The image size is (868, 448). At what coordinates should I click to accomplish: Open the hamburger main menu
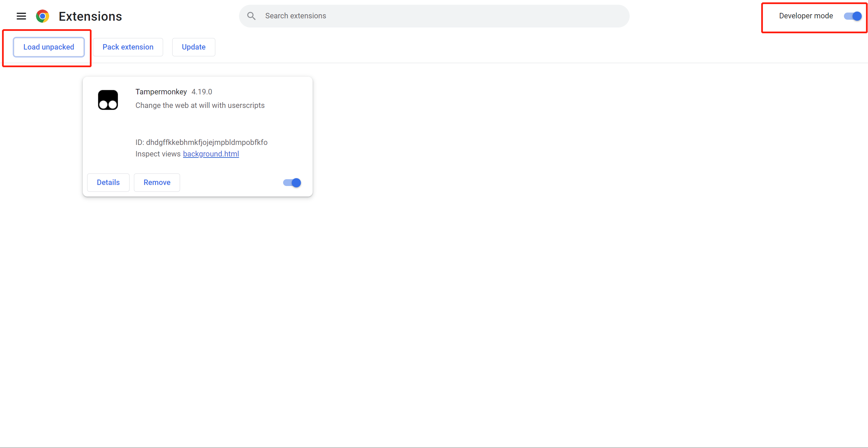(21, 16)
